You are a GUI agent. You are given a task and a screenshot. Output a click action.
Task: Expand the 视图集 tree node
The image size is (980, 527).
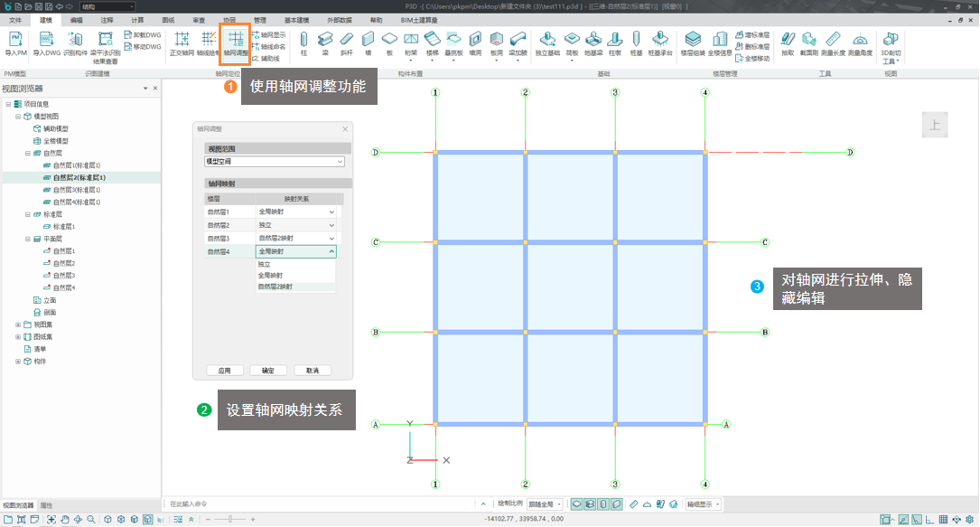click(x=18, y=324)
